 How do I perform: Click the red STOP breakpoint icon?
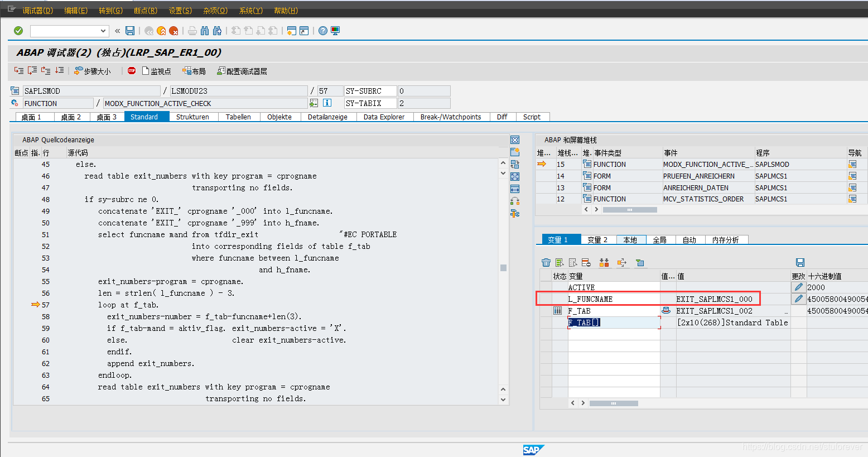132,71
